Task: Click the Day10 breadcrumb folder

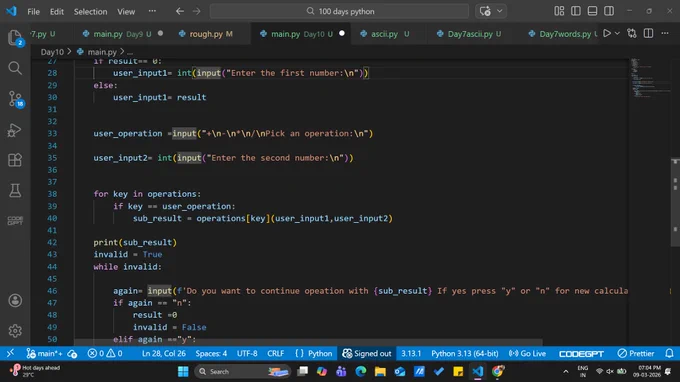Action: (x=52, y=52)
